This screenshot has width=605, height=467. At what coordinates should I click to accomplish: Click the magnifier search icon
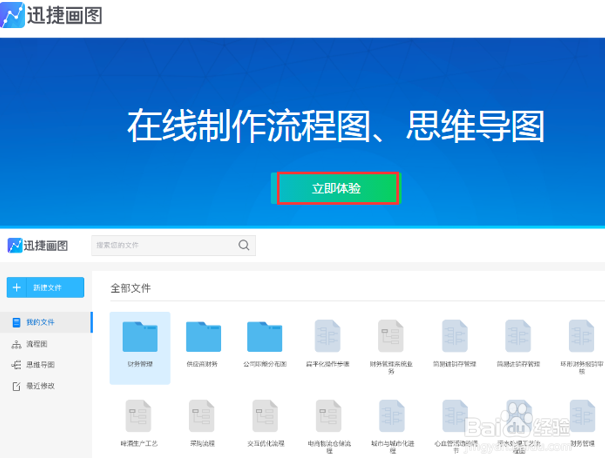pyautogui.click(x=244, y=245)
